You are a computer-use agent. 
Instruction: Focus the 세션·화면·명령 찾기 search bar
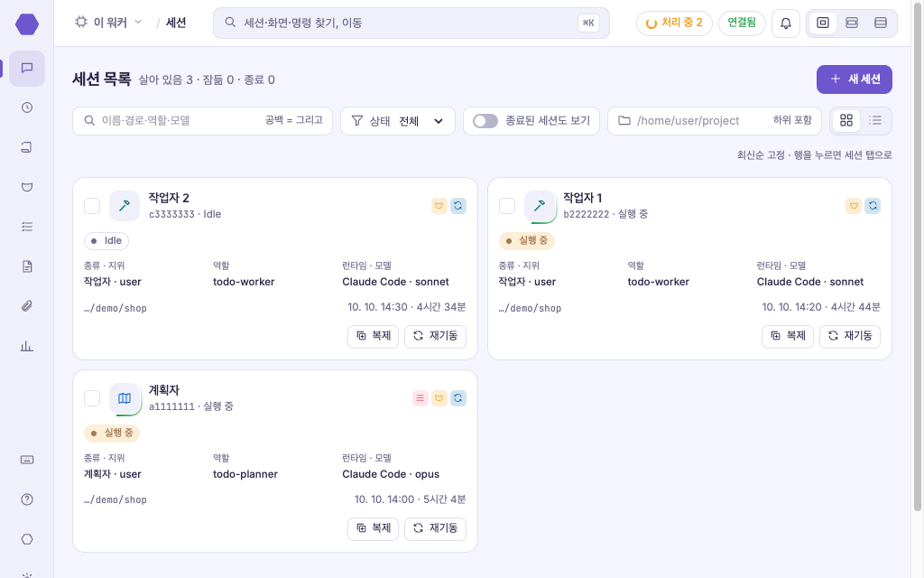pos(411,23)
